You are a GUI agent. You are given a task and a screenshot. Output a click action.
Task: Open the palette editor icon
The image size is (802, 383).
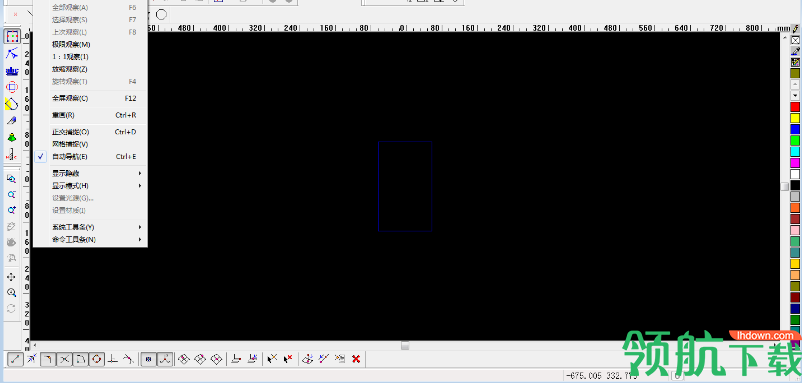tap(795, 62)
